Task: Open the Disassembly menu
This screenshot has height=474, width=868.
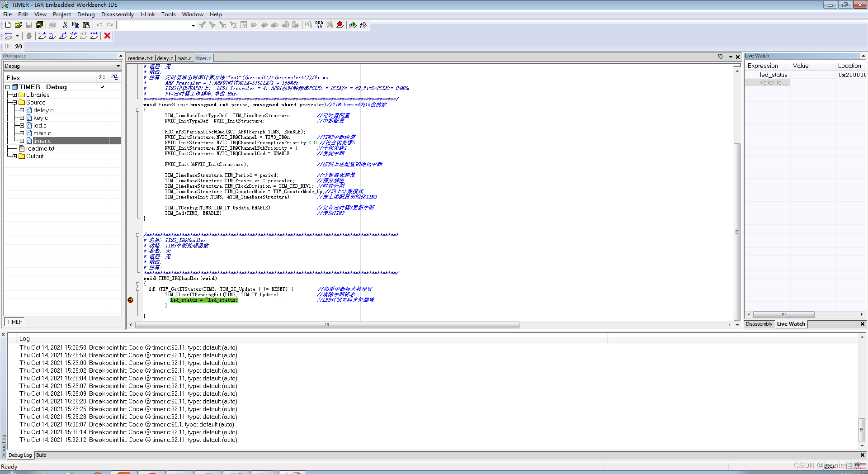Action: click(x=118, y=14)
